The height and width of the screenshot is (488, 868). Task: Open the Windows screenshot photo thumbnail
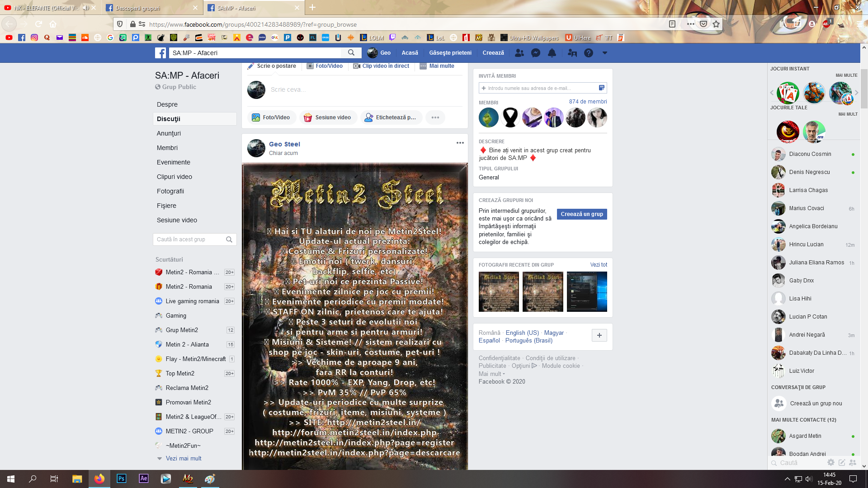tap(587, 291)
